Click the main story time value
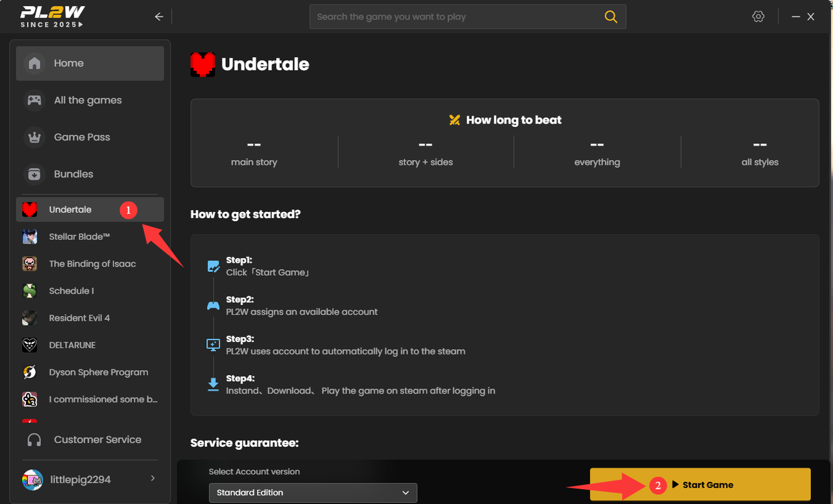 (254, 144)
